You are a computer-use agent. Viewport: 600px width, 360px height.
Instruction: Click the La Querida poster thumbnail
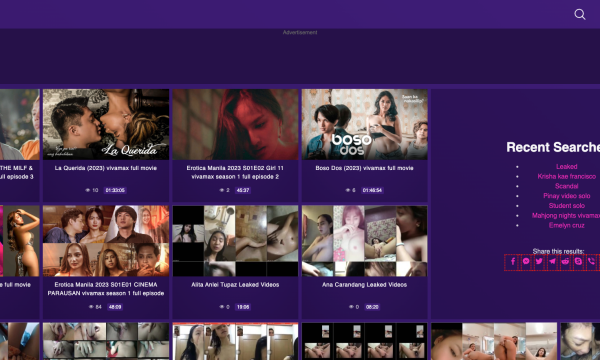(106, 124)
